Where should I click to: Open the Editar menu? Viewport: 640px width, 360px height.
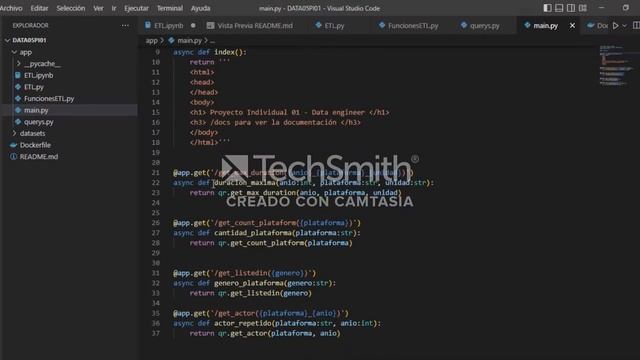point(39,8)
